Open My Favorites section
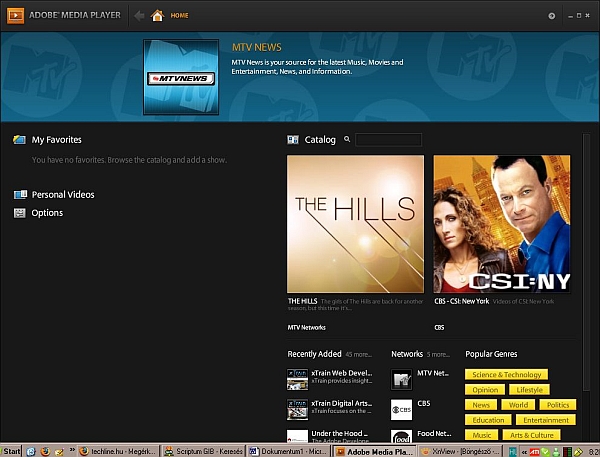The image size is (600, 457). point(57,140)
